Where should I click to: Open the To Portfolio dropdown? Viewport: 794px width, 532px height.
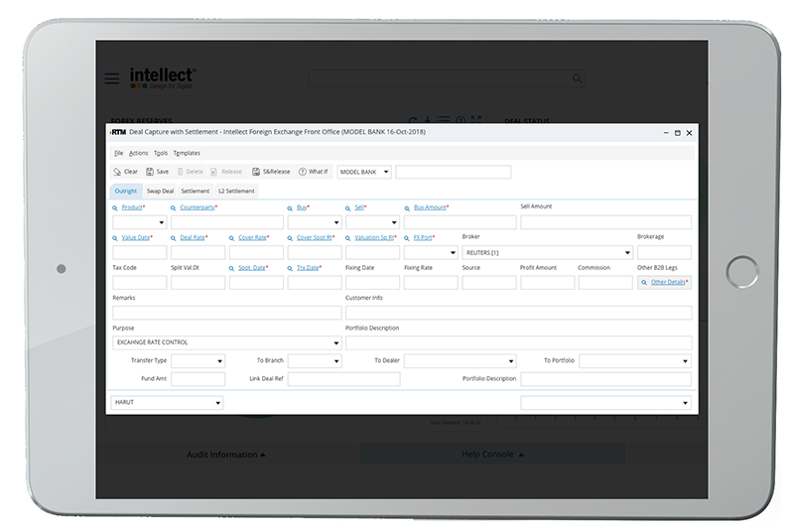[635, 361]
